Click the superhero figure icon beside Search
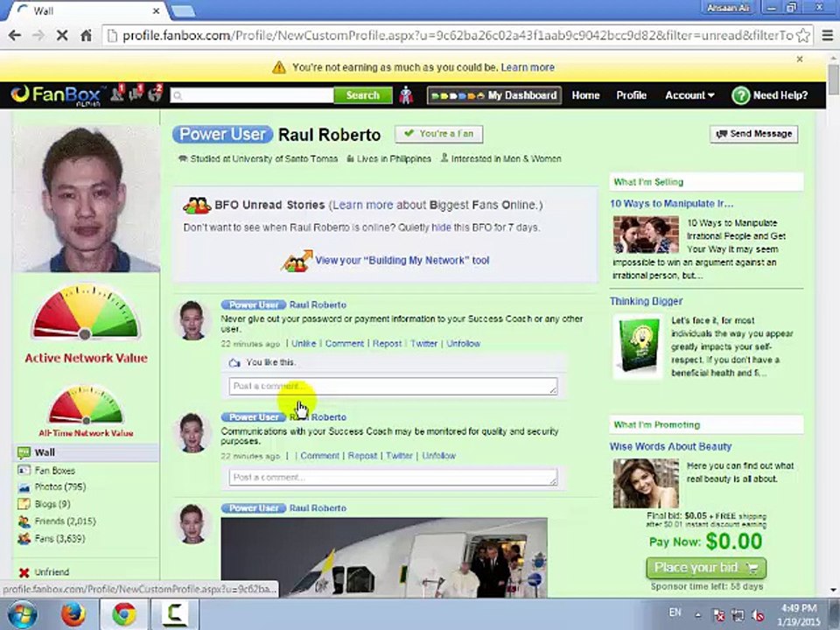This screenshot has height=630, width=840. click(x=406, y=95)
